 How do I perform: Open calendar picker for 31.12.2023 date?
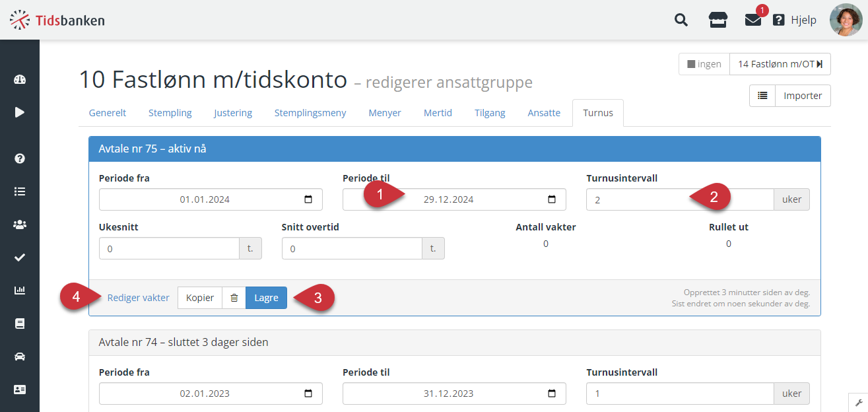coord(552,394)
